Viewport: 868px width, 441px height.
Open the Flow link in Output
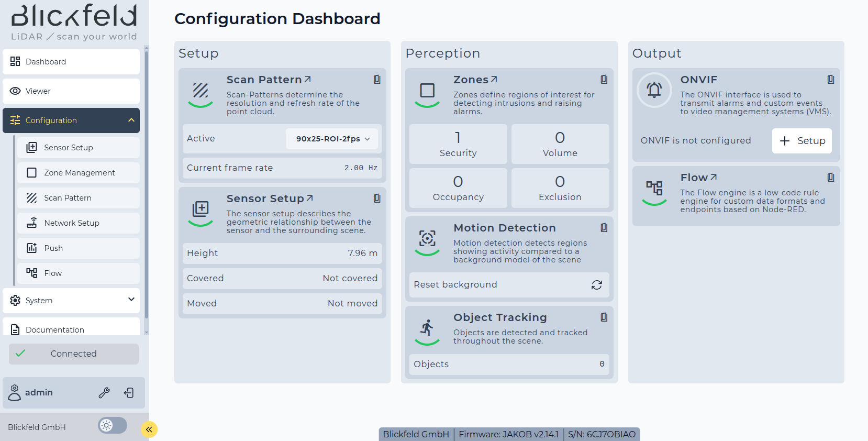point(698,178)
